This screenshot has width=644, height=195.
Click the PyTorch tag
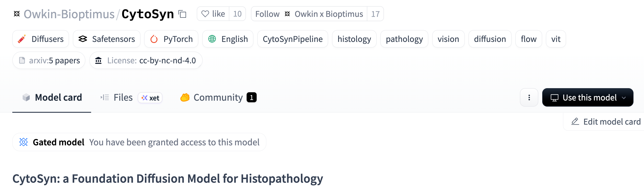[x=171, y=39]
